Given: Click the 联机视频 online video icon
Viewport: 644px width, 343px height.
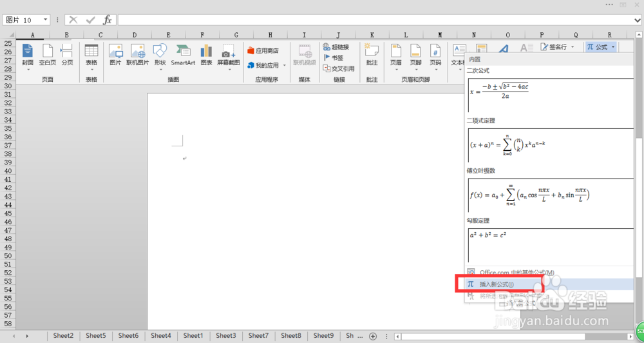Looking at the screenshot, I should click(x=305, y=50).
